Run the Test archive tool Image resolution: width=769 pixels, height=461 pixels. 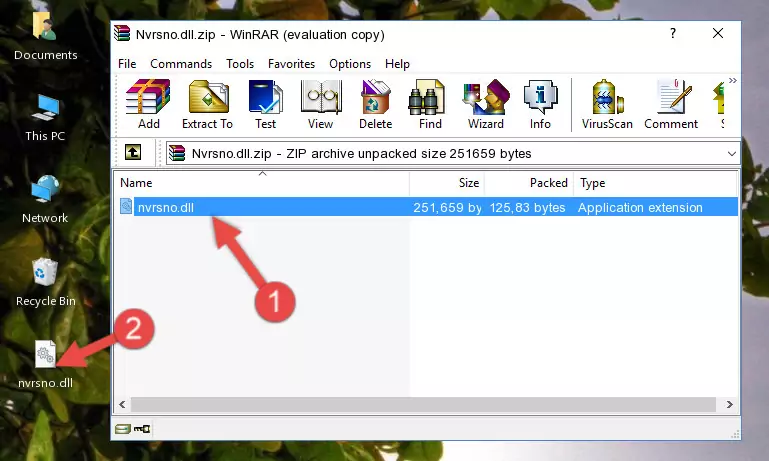click(x=265, y=104)
